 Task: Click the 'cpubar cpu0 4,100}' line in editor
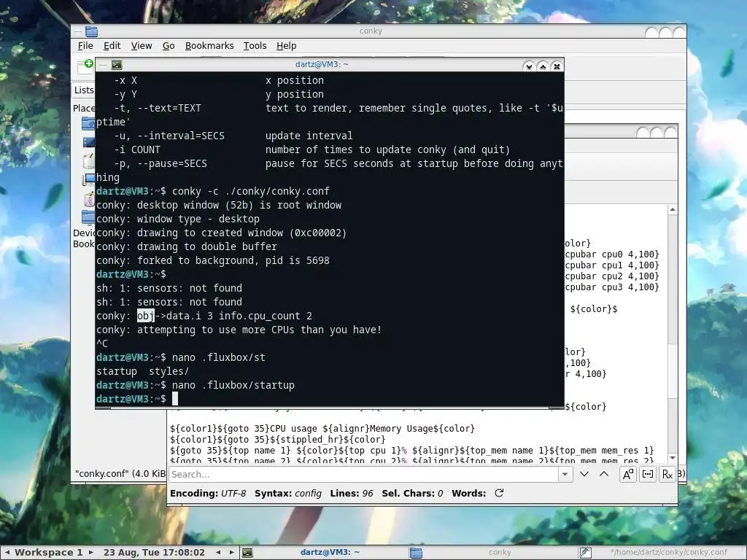(612, 254)
